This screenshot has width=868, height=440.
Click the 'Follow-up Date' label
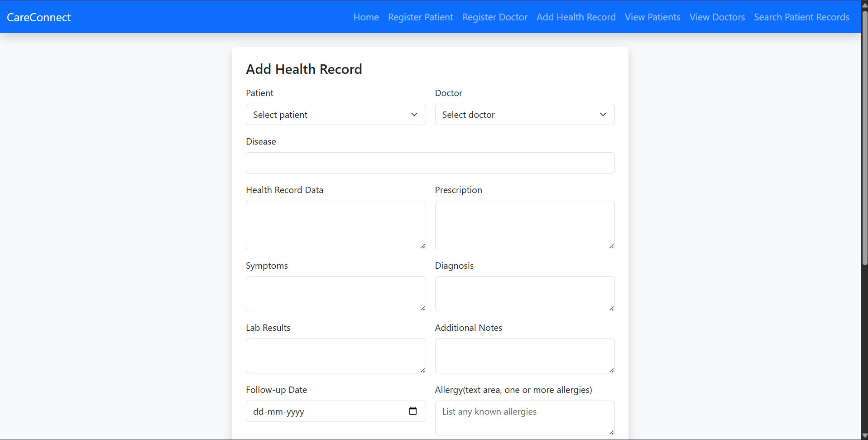coord(276,390)
